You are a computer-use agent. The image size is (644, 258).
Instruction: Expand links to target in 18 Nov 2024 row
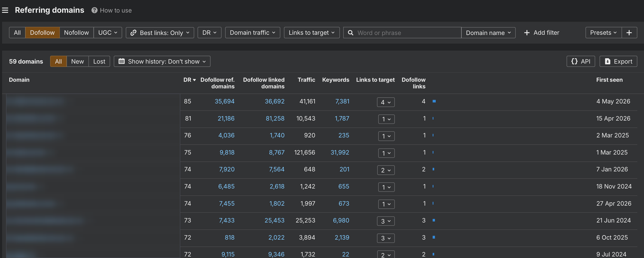[386, 187]
